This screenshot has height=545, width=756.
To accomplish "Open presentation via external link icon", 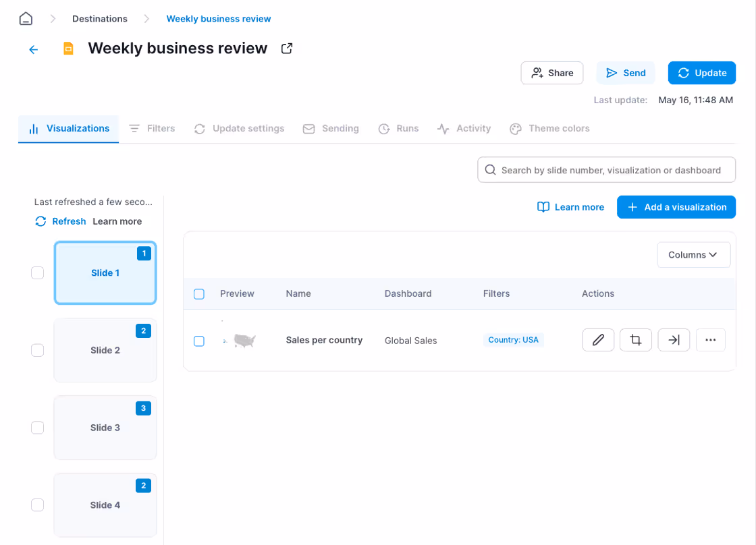I will click(287, 48).
